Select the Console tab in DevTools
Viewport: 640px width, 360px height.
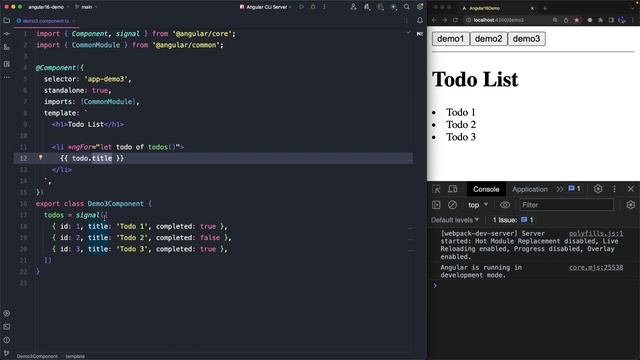pos(486,189)
